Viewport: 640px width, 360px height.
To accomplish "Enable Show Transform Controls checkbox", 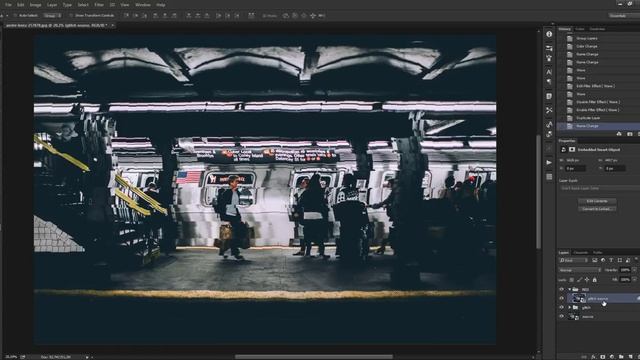I will (x=71, y=16).
